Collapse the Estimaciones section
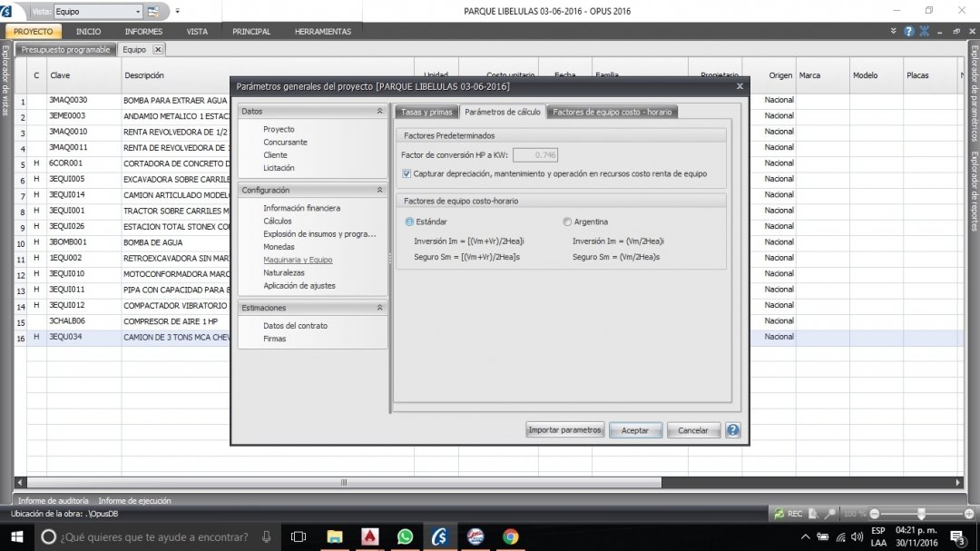 tap(379, 308)
